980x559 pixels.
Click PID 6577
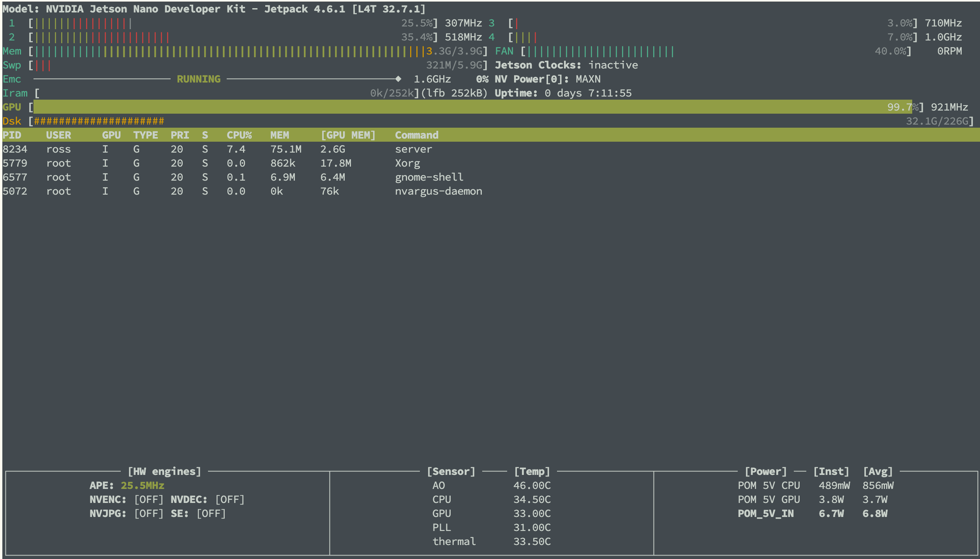[x=15, y=177]
